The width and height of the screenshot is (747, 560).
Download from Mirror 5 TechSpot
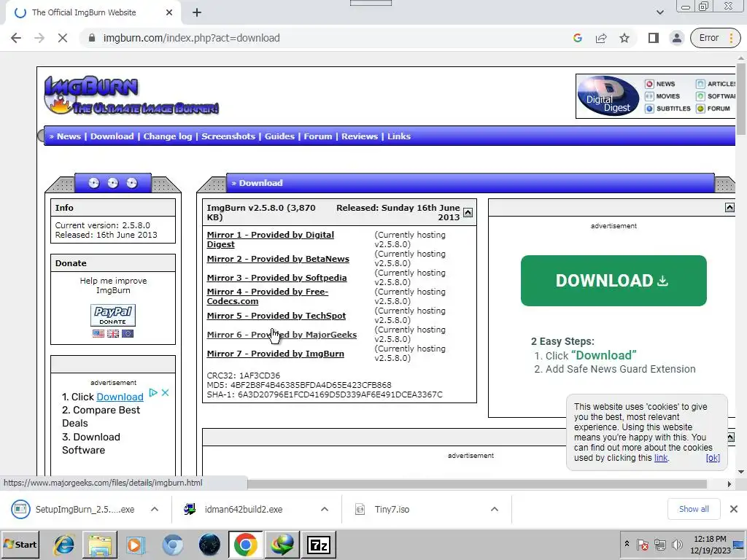pos(276,316)
